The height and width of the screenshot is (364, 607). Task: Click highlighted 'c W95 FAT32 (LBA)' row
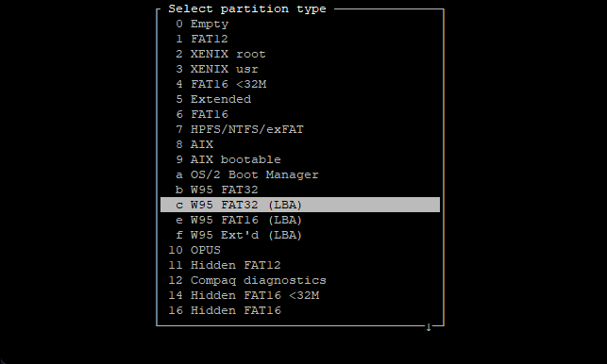[300, 205]
